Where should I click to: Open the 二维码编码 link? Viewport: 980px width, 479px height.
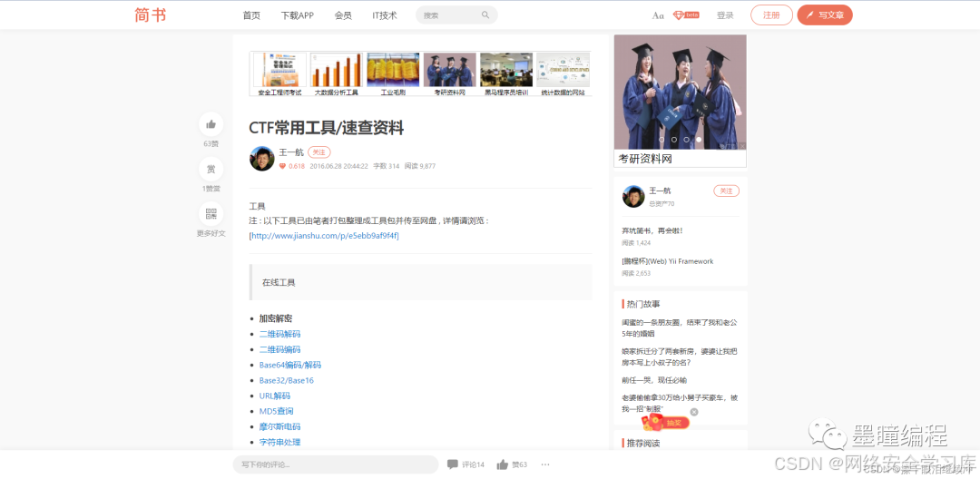coord(280,350)
